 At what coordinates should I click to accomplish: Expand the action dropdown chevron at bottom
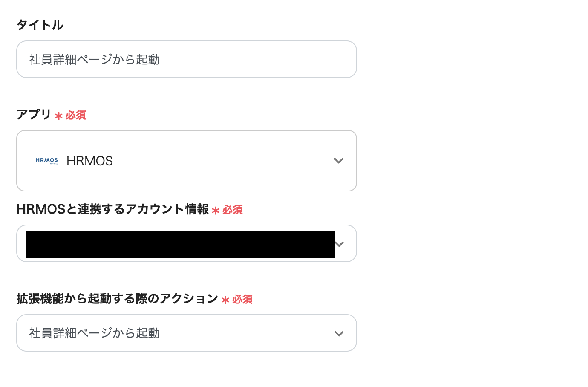(339, 333)
